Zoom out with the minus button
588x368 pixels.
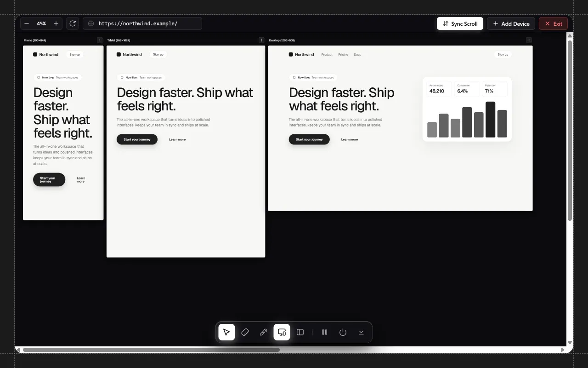[x=27, y=23]
